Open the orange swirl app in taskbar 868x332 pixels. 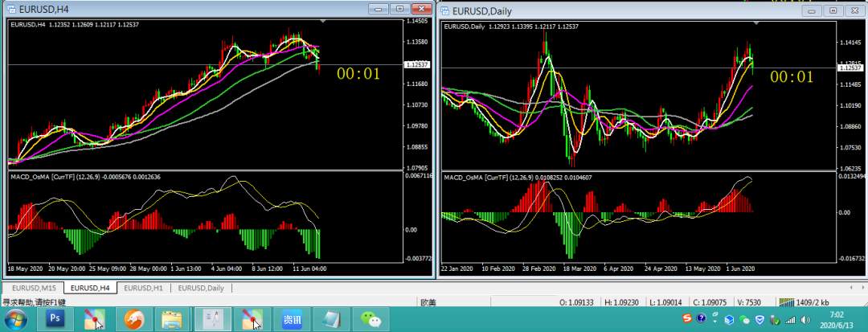click(x=133, y=319)
